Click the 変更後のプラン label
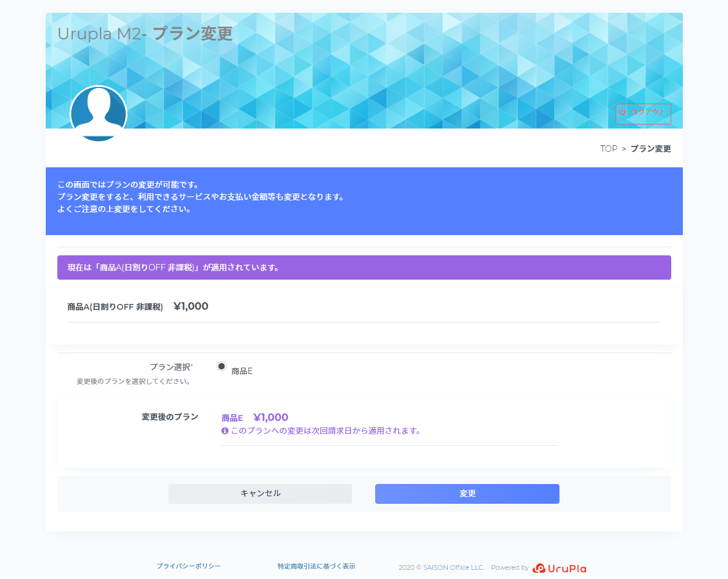This screenshot has width=728, height=579. pos(170,417)
